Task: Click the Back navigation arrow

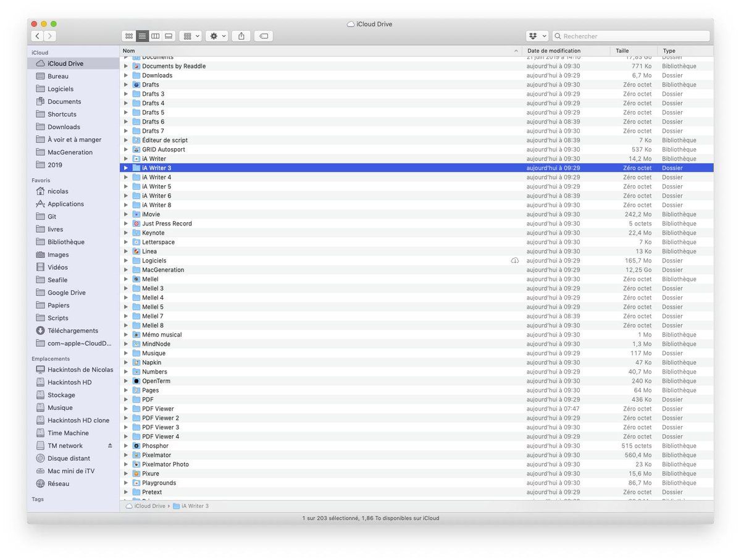Action: coord(37,36)
